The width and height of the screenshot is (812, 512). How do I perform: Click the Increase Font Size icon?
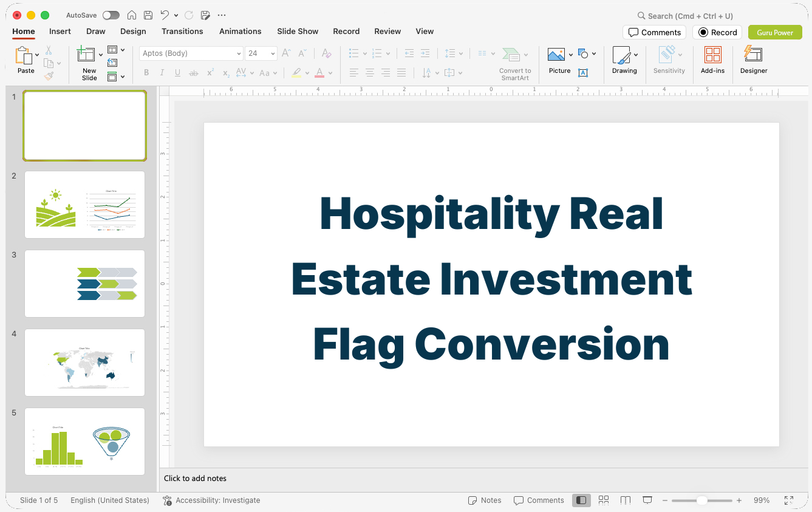pos(287,53)
